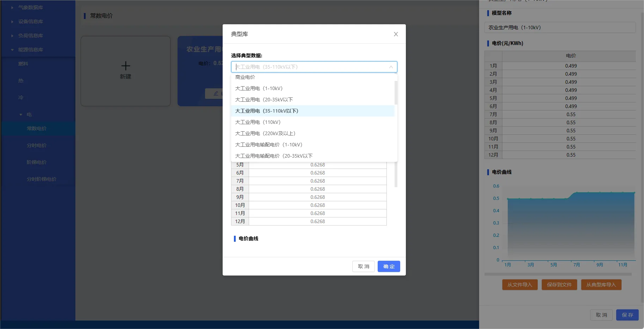Click 保存到文件 button

[559, 285]
